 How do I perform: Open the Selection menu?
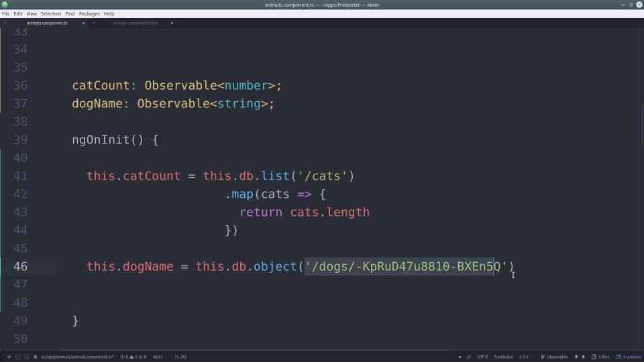tap(51, 13)
